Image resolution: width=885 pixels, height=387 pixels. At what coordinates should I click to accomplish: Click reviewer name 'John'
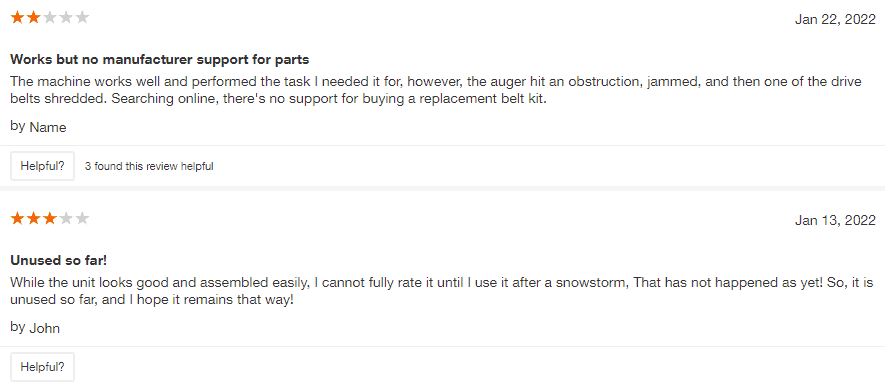tap(45, 328)
